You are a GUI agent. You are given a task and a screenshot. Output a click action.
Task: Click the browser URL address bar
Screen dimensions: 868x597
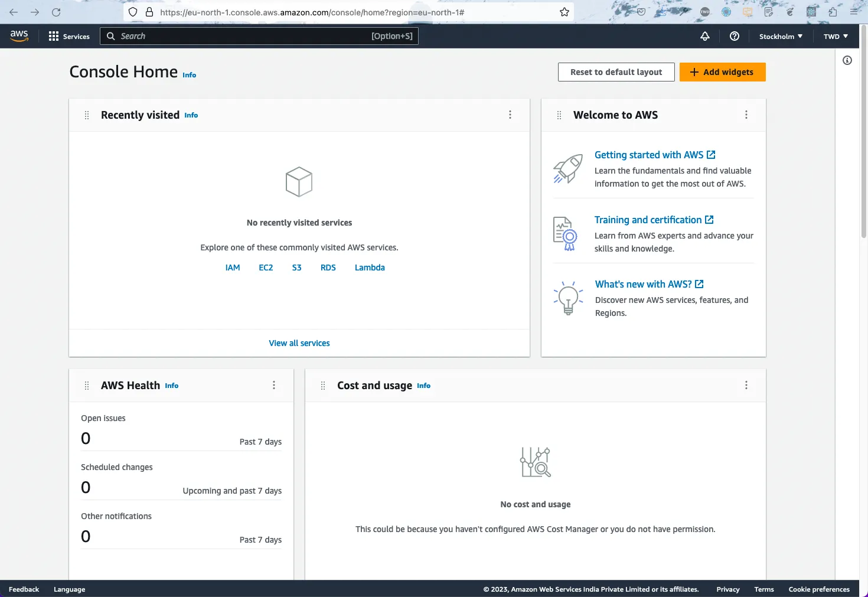tap(348, 12)
